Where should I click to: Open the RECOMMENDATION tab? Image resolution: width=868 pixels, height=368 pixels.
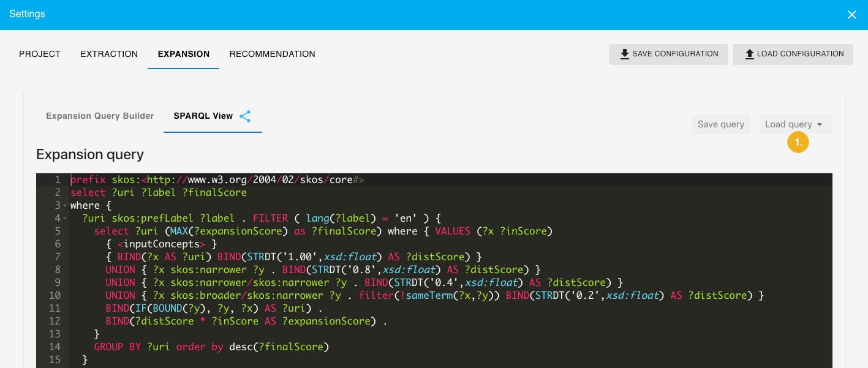(272, 54)
